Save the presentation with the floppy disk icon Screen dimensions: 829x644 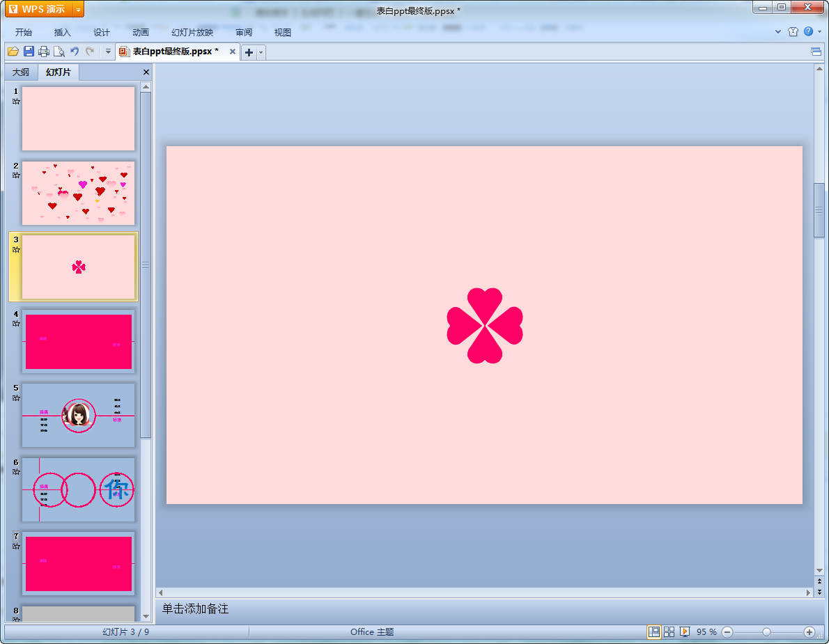29,52
